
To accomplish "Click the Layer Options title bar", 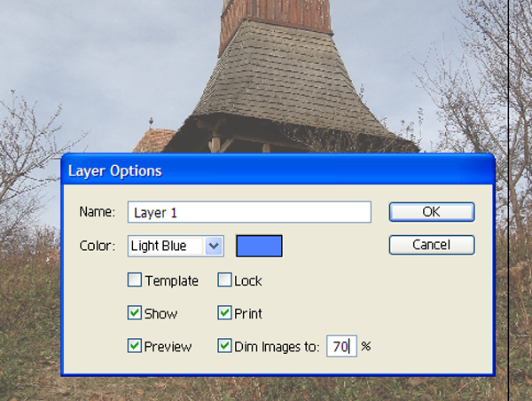I will (x=278, y=169).
